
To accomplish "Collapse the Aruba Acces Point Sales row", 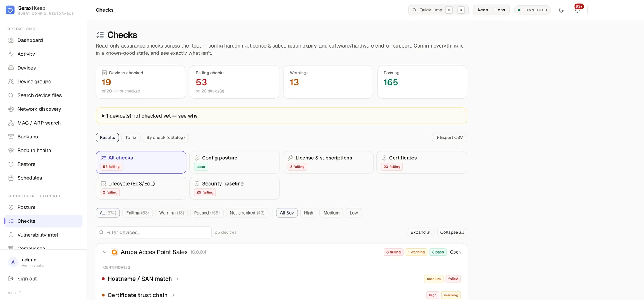I will (x=104, y=252).
